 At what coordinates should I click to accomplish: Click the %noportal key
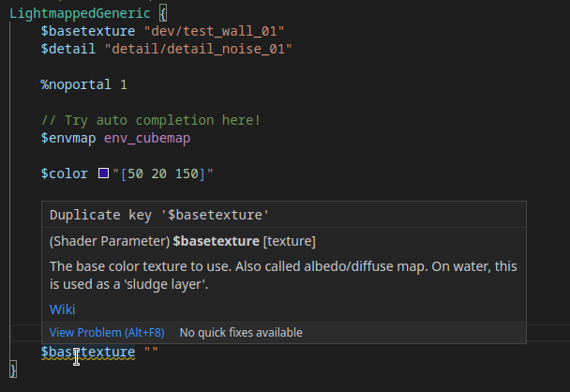(76, 84)
